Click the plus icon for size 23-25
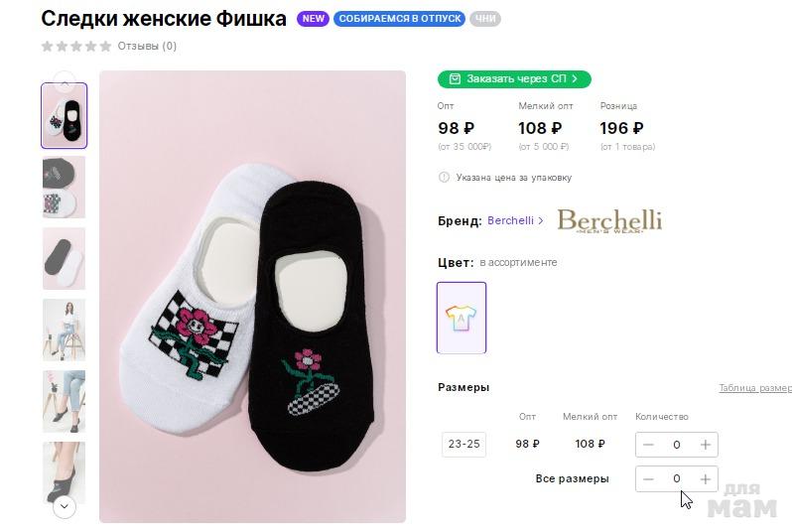The width and height of the screenshot is (792, 532). (705, 445)
